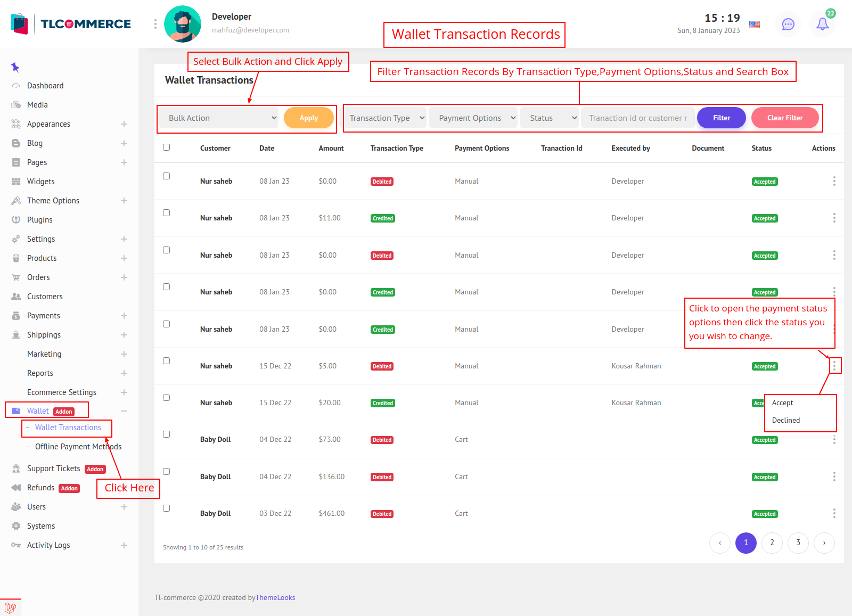Toggle the select-all checkbox in table header
The height and width of the screenshot is (616, 852).
coord(167,147)
